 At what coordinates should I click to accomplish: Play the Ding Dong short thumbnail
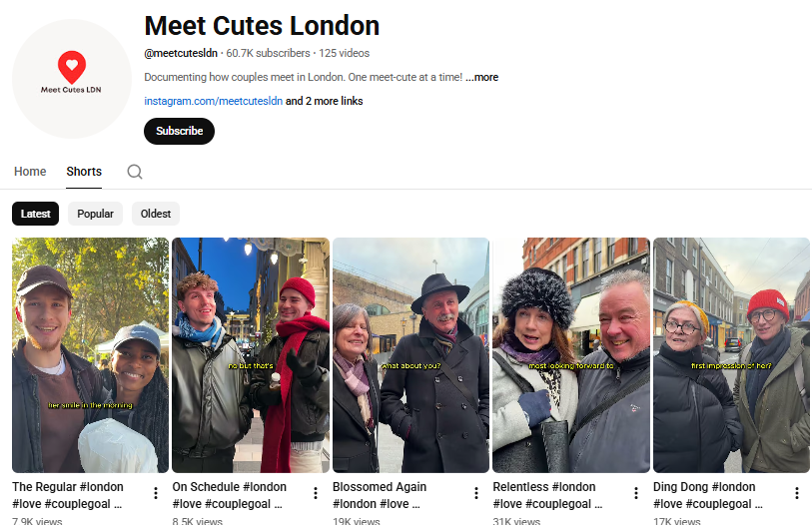[731, 354]
